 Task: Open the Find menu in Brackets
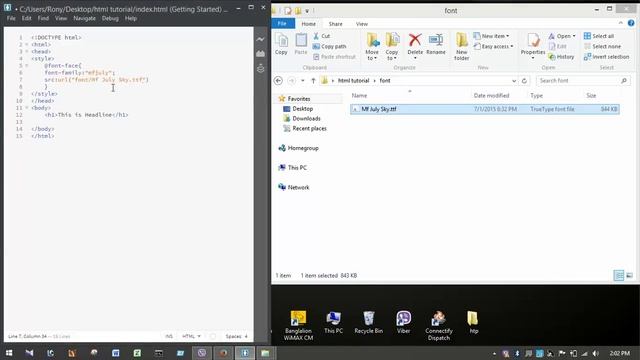click(43, 18)
